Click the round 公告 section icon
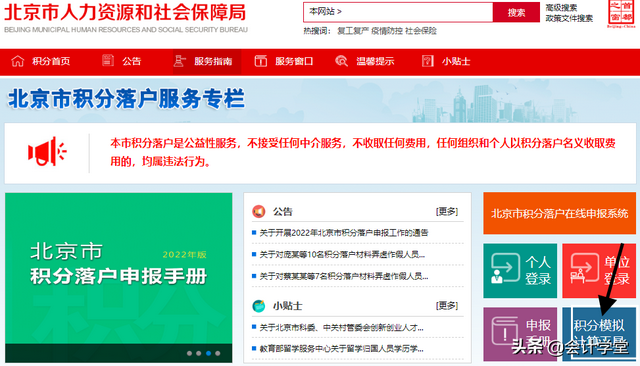Image resolution: width=640 pixels, height=366 pixels. coord(259,211)
